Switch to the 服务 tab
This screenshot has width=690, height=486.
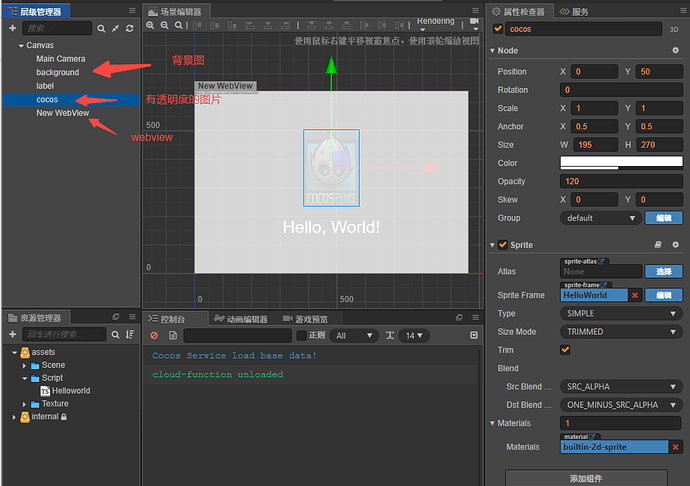click(574, 11)
